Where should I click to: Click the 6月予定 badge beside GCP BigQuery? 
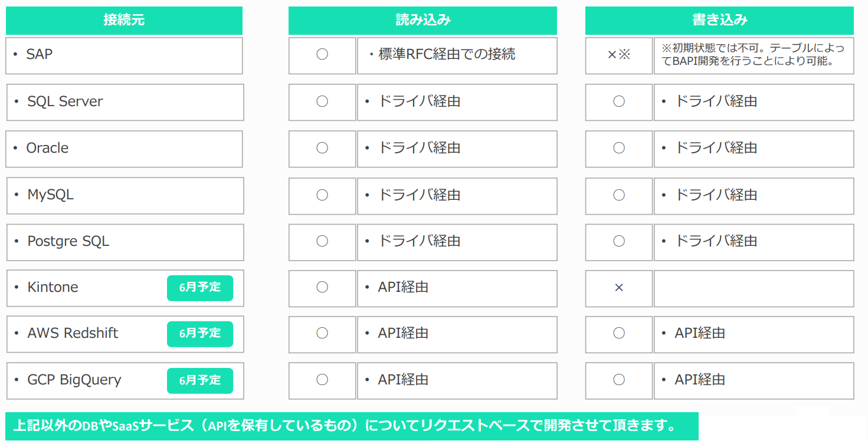pyautogui.click(x=200, y=380)
